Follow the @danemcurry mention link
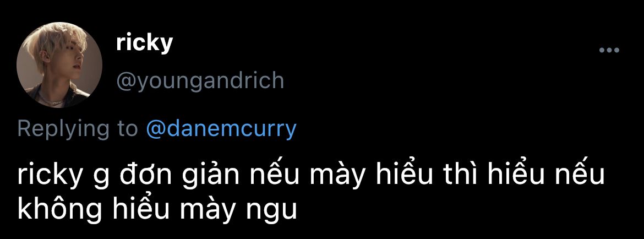The image size is (644, 239). pyautogui.click(x=221, y=129)
